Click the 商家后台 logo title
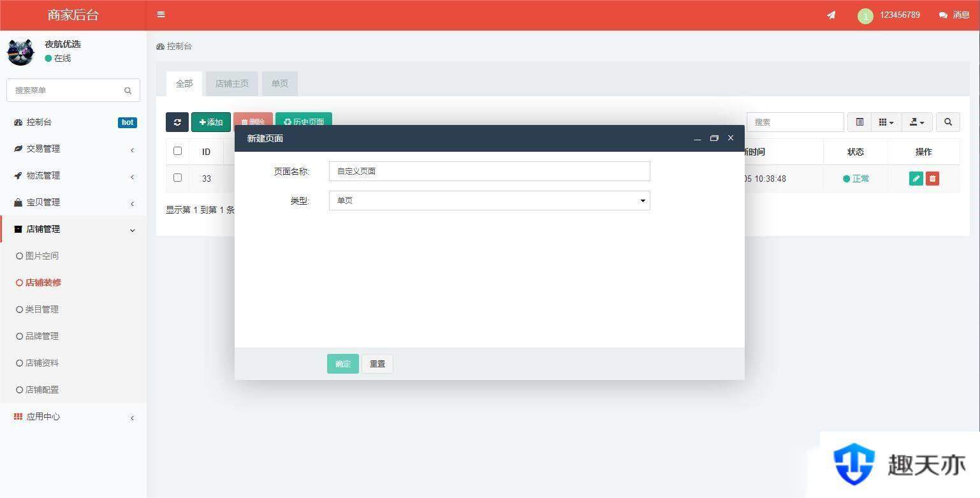 73,15
